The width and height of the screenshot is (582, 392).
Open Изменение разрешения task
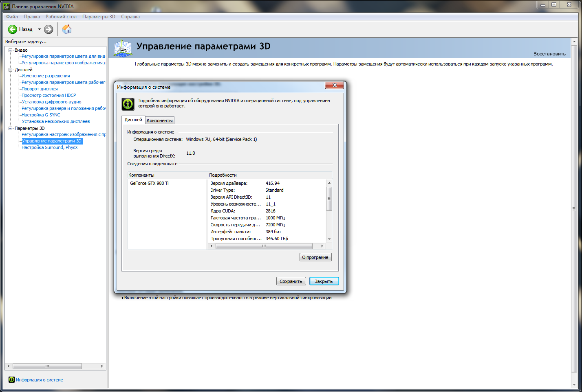46,76
